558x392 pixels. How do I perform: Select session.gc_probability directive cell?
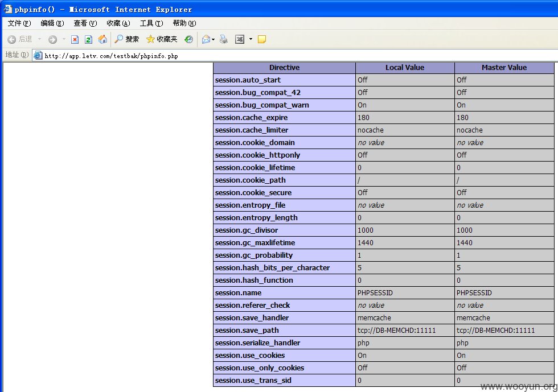pyautogui.click(x=284, y=255)
